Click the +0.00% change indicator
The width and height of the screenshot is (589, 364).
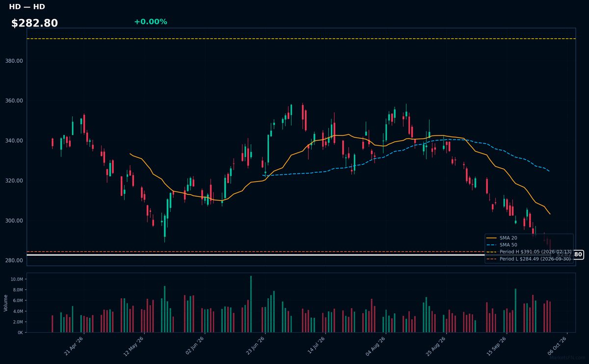point(150,22)
